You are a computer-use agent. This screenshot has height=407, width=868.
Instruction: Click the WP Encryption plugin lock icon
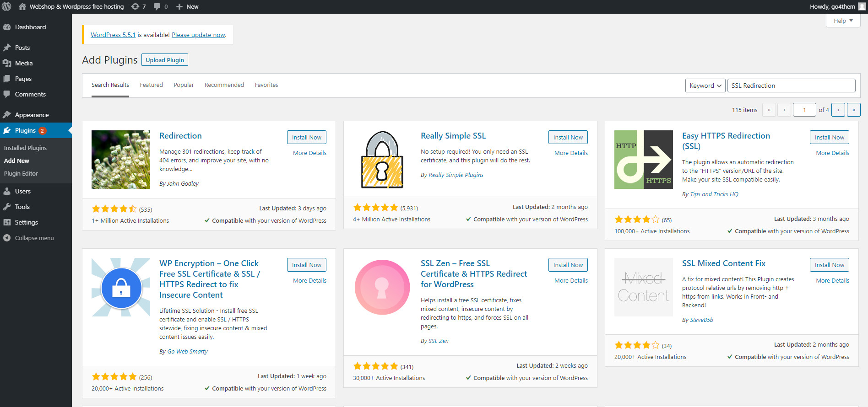121,287
